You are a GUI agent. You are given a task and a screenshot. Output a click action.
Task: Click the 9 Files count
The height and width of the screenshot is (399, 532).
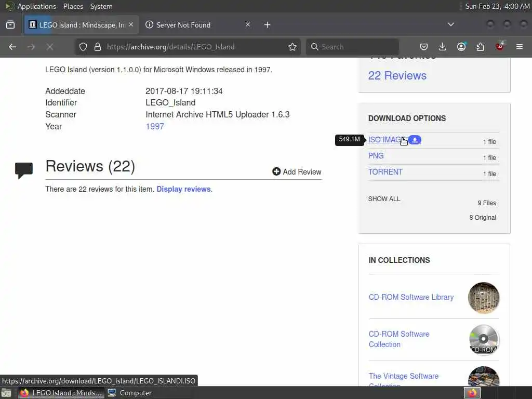click(x=487, y=203)
